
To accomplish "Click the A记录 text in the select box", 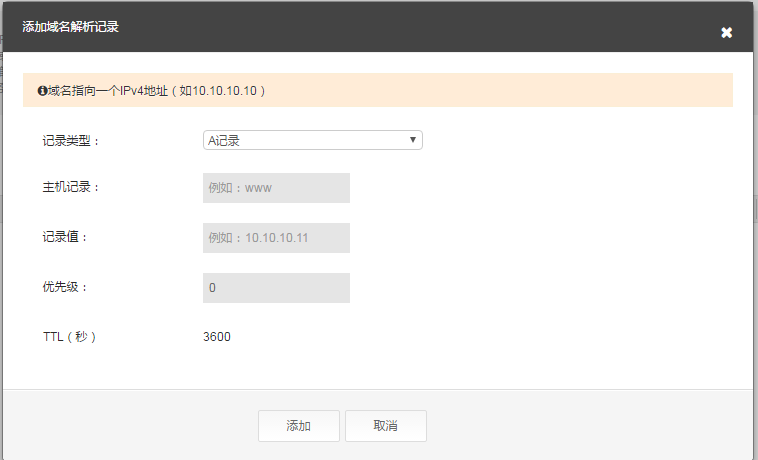I will click(224, 141).
